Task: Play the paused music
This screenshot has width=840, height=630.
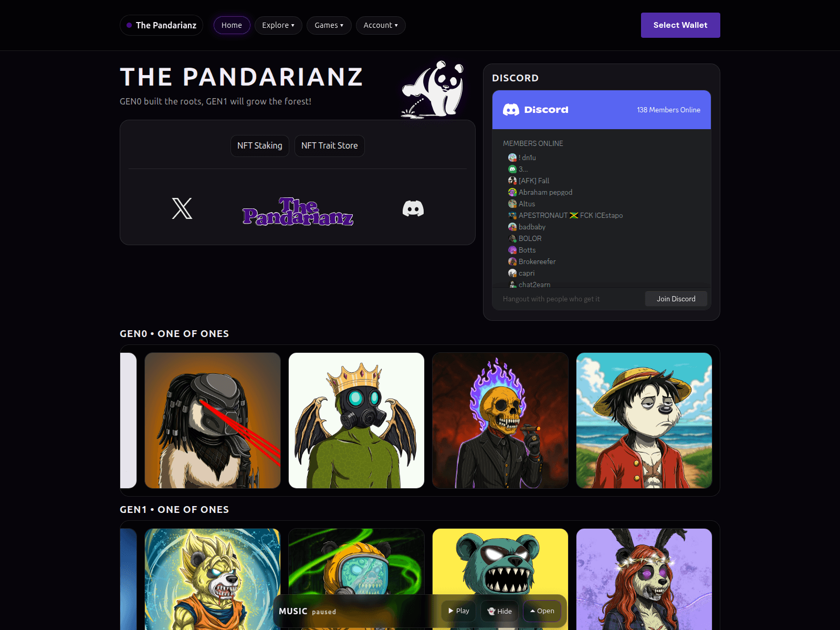Action: (458, 611)
